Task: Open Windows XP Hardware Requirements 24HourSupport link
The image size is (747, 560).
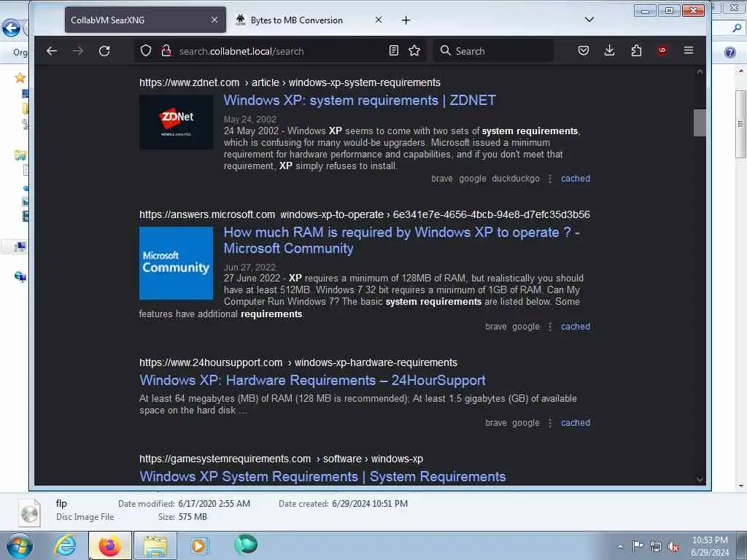Action: [x=312, y=381]
